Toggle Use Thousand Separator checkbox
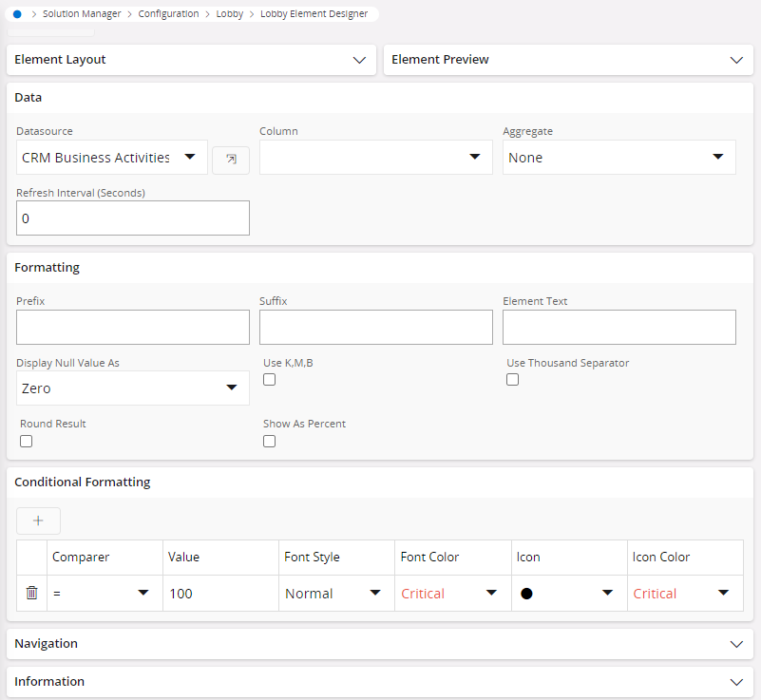The width and height of the screenshot is (761, 700). [x=513, y=380]
